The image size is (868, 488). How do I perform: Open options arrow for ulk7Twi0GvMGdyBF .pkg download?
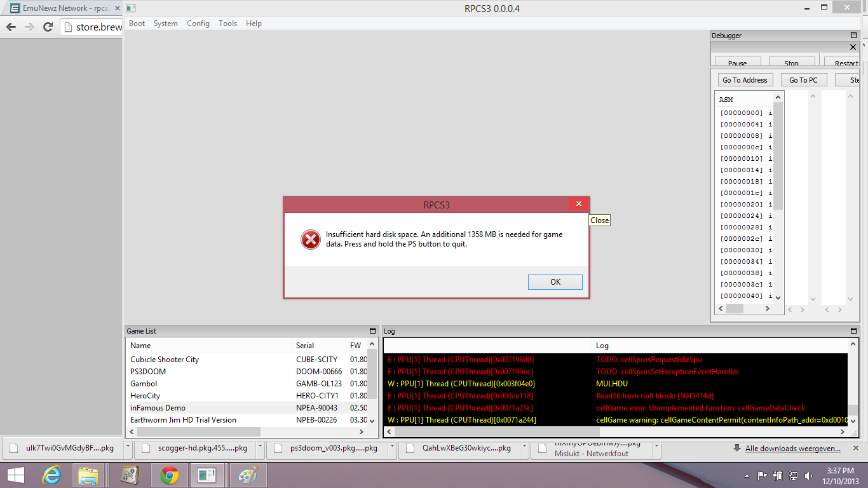click(x=128, y=448)
